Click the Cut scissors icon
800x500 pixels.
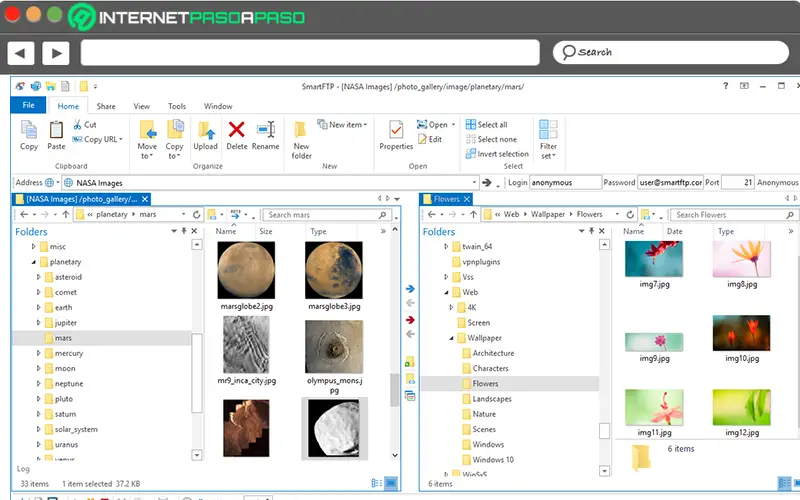coord(77,125)
